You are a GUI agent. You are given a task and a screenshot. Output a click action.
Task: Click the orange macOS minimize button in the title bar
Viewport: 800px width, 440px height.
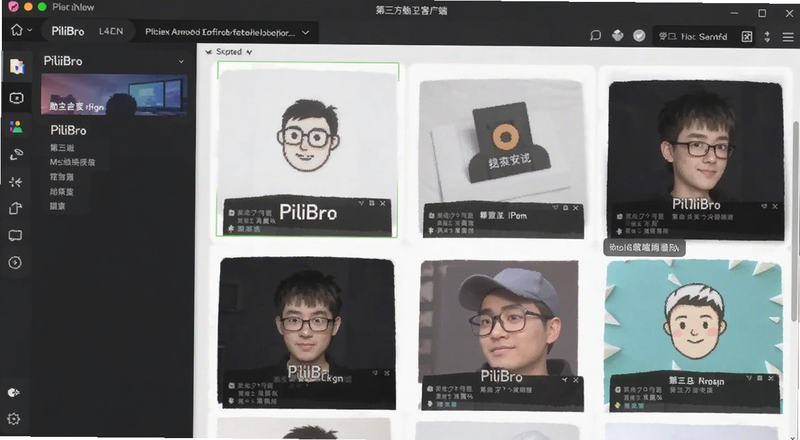click(x=28, y=7)
